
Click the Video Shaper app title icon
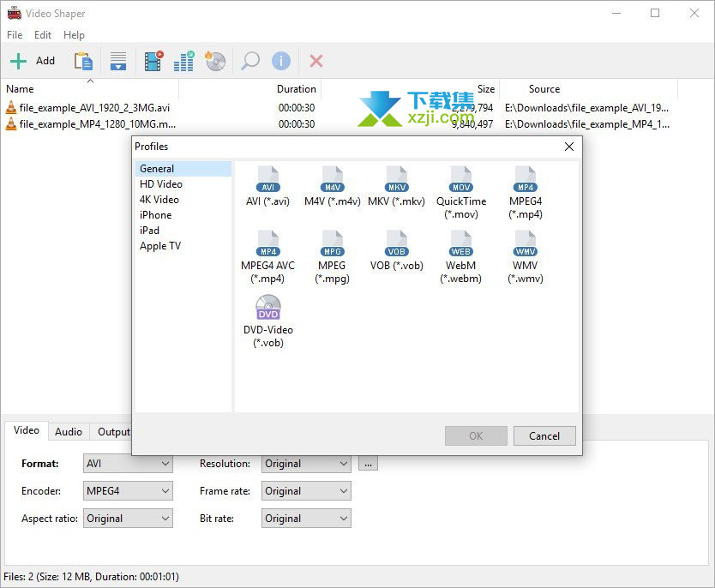click(x=14, y=13)
